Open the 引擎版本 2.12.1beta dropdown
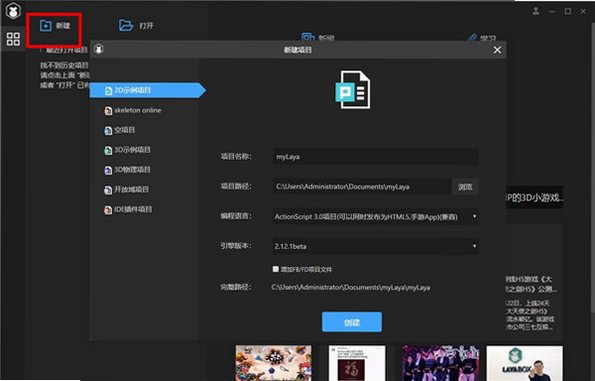 (375, 246)
